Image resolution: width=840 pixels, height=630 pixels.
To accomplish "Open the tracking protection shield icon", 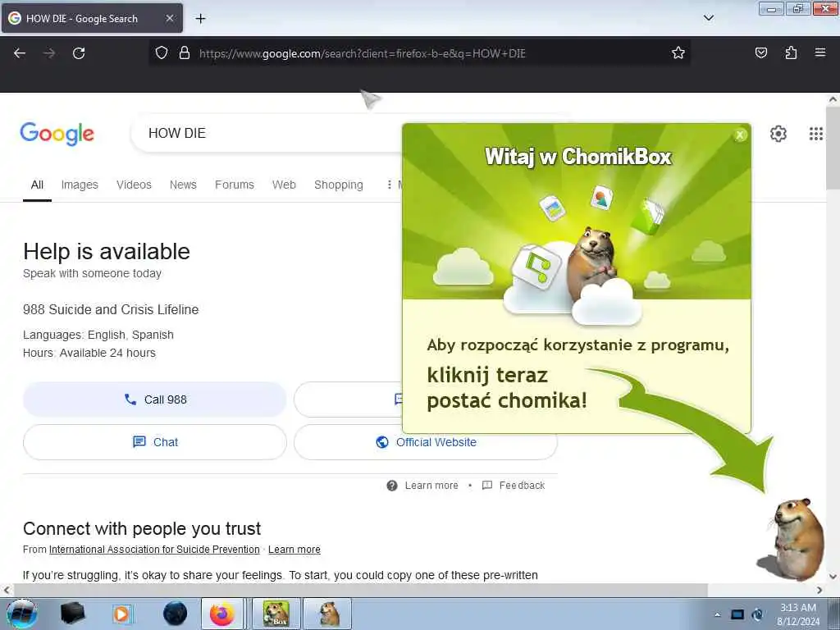I will (162, 53).
